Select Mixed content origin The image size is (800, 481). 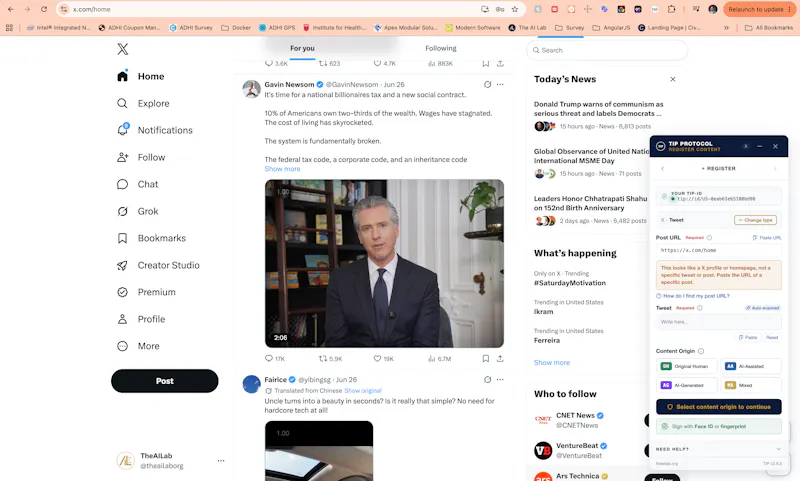751,385
